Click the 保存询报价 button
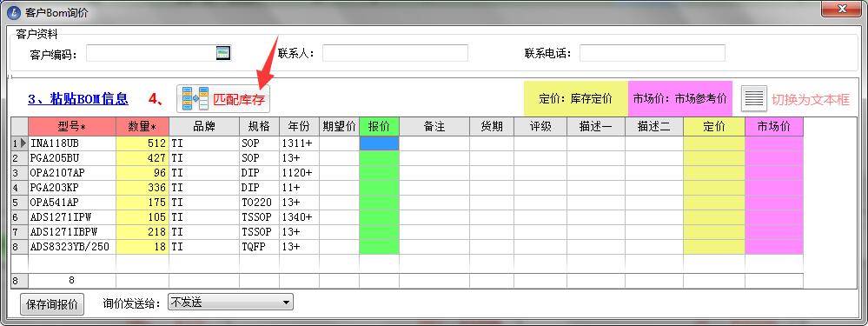Viewport: 868px width, 326px height. (x=52, y=304)
